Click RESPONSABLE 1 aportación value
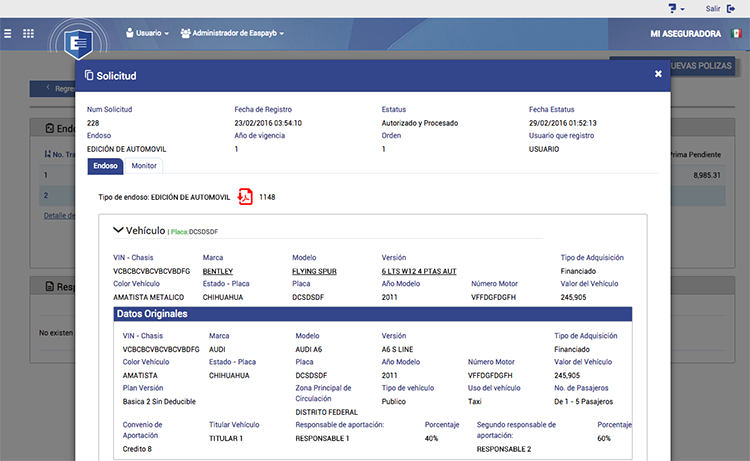The width and height of the screenshot is (750, 461). coord(322,438)
